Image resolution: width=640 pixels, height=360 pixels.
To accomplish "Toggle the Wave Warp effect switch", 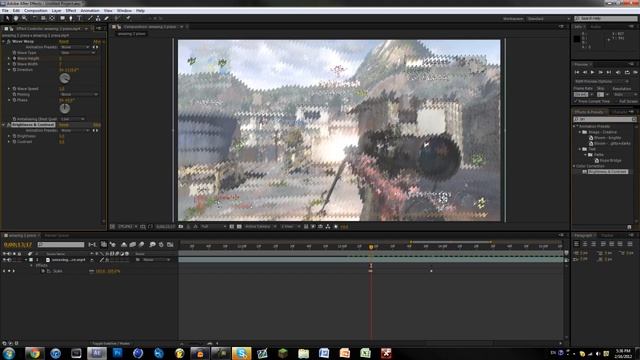I will 9,41.
